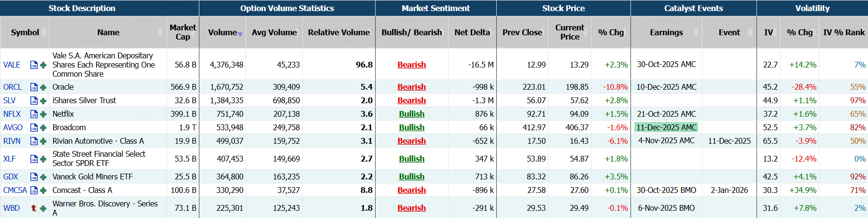Image resolution: width=868 pixels, height=218 pixels.
Task: Click the green plus icon for ORCL
Action: (43, 87)
